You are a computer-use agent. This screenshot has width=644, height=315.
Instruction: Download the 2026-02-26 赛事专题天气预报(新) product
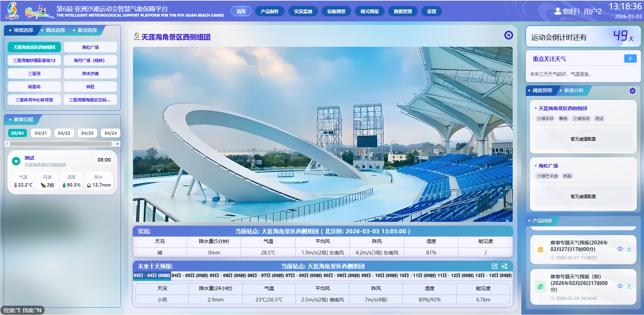[629, 286]
